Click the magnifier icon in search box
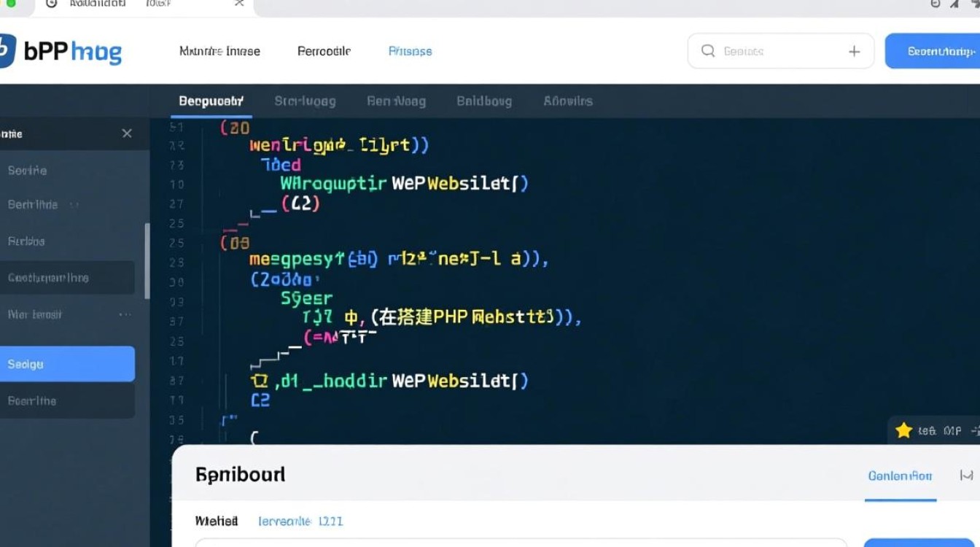980x547 pixels. click(x=707, y=51)
